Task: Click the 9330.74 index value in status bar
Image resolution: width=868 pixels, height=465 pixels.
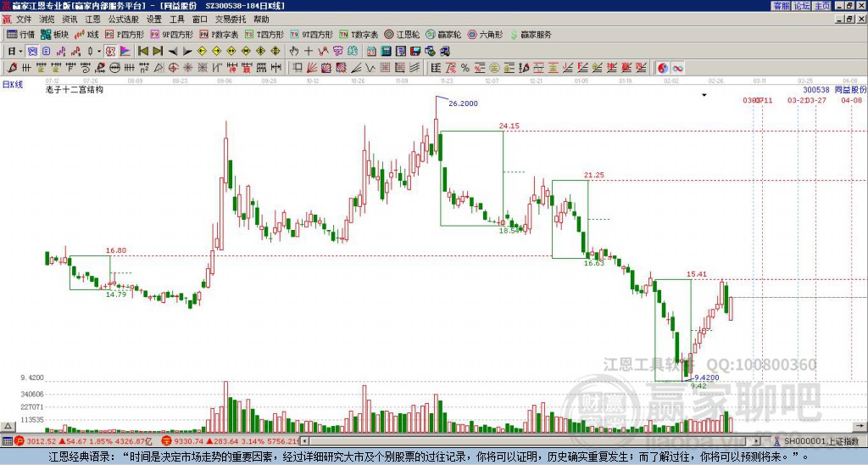Action: point(189,441)
